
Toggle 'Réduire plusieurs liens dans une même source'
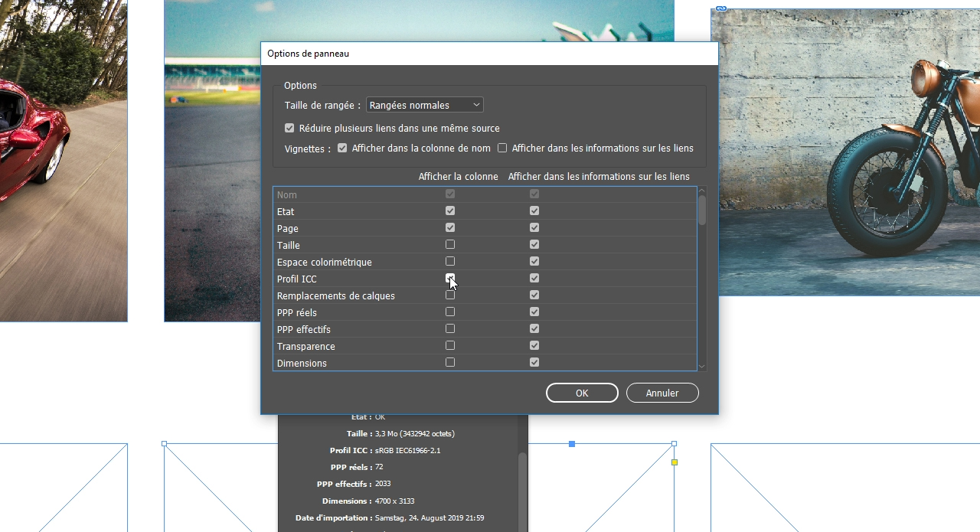coord(289,129)
